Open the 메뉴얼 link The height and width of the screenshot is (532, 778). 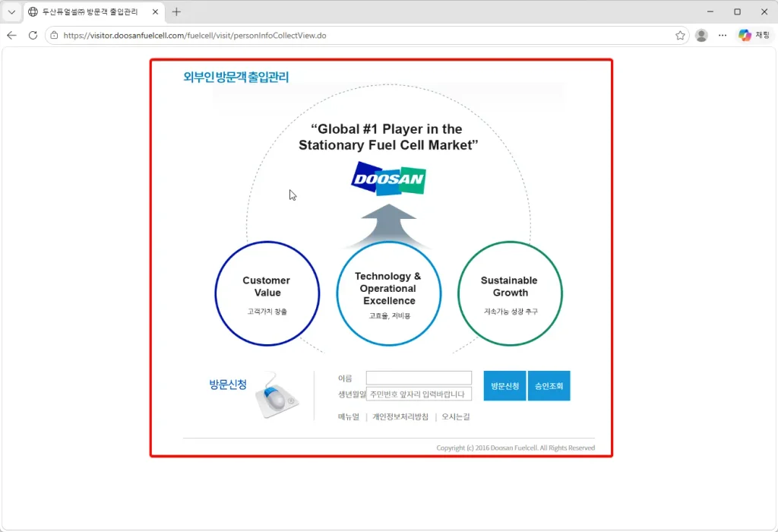point(348,417)
